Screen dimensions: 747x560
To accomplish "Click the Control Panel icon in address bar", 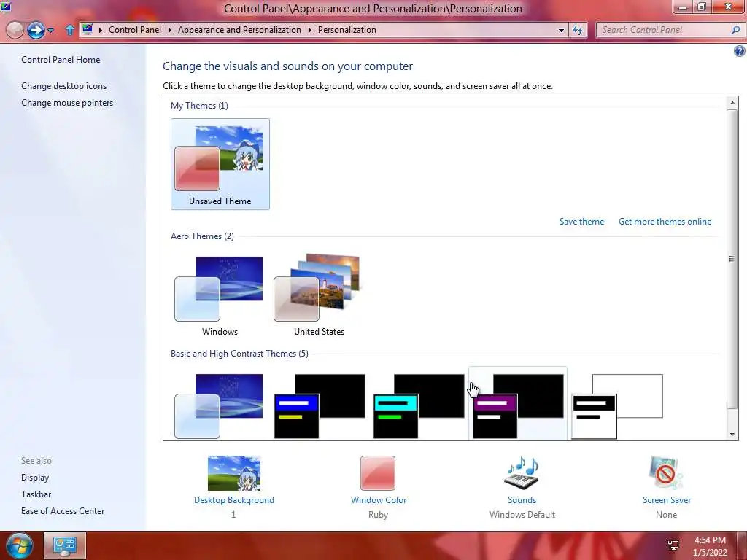I will click(88, 29).
